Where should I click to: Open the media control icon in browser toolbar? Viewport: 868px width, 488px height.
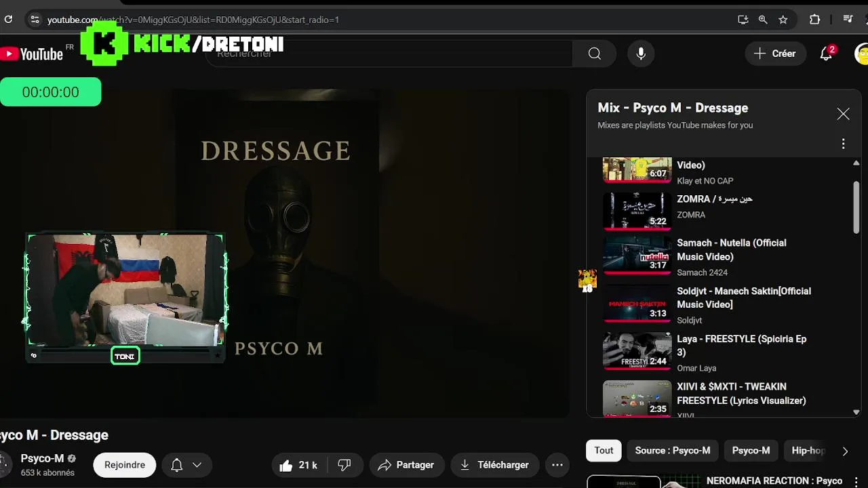[x=848, y=20]
